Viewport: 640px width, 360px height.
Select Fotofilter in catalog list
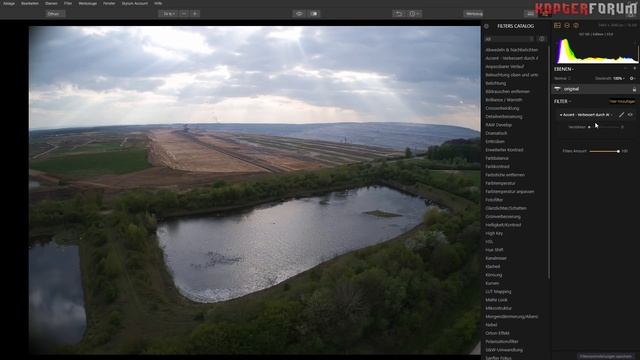494,200
